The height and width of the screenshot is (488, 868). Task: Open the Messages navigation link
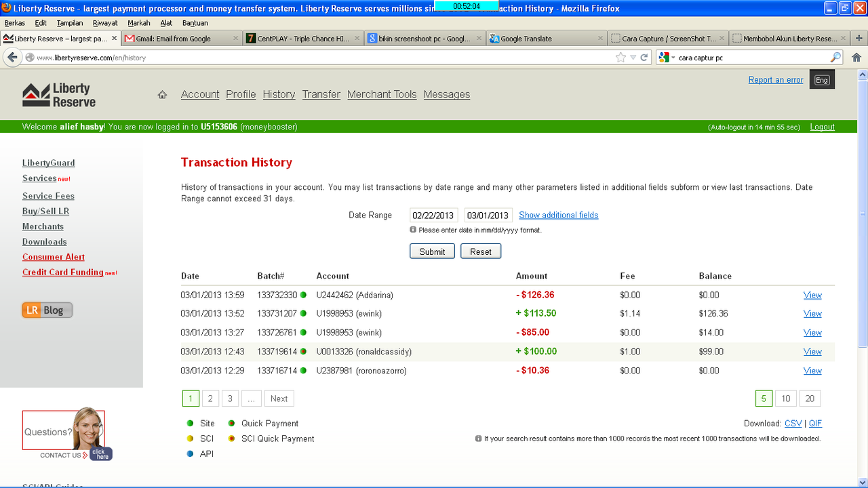[x=447, y=94]
